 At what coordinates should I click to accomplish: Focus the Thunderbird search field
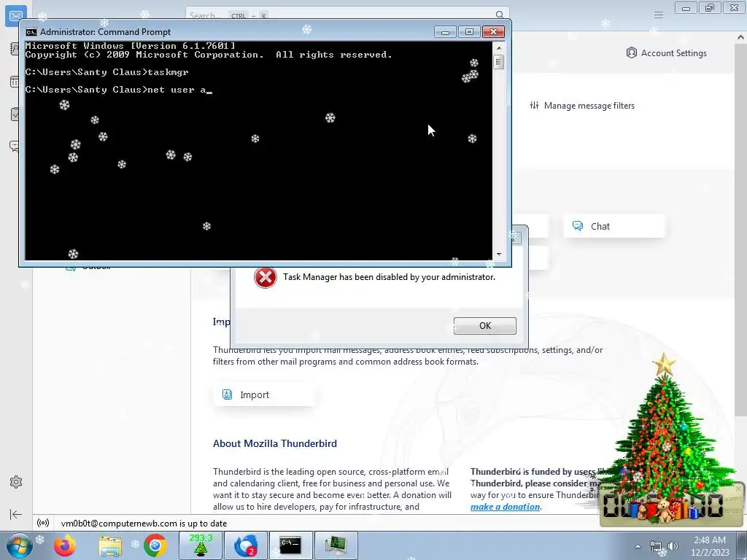coord(347,15)
